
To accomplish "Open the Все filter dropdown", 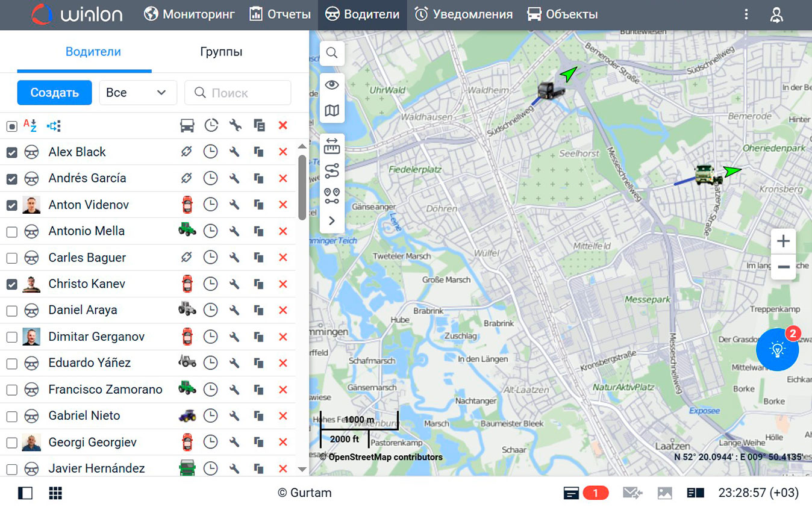I will click(138, 93).
